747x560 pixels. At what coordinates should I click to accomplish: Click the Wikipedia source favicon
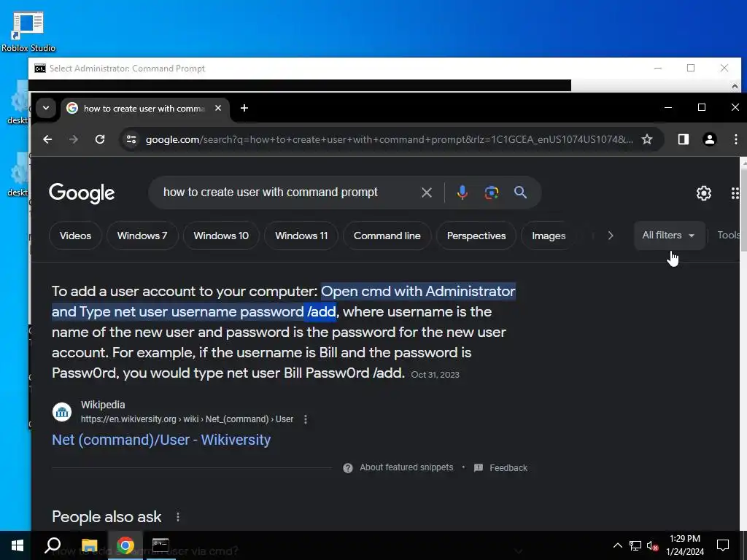[62, 412]
